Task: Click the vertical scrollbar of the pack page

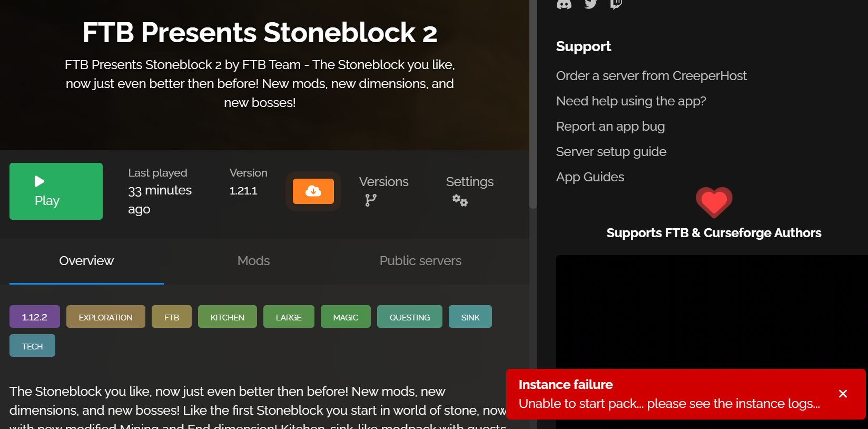Action: click(x=533, y=104)
